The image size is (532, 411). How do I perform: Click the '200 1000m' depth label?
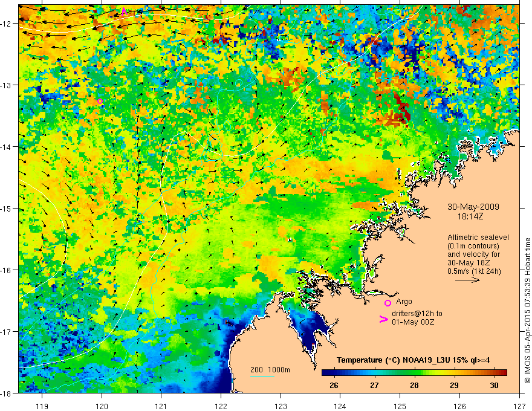click(270, 370)
